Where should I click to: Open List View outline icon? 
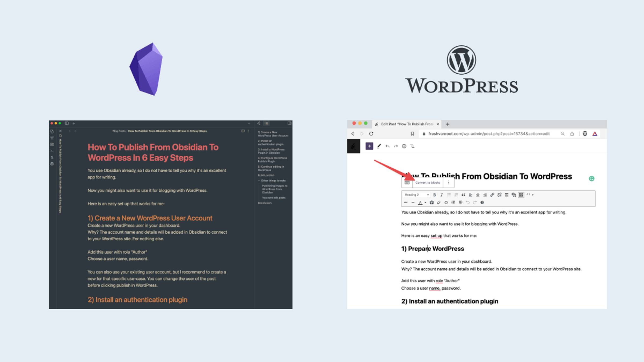tap(412, 146)
